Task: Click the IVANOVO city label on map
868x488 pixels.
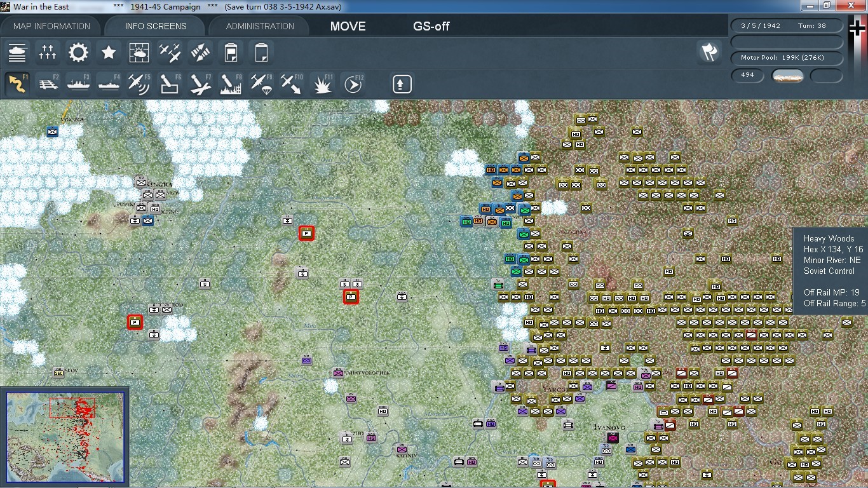Action: click(x=609, y=427)
